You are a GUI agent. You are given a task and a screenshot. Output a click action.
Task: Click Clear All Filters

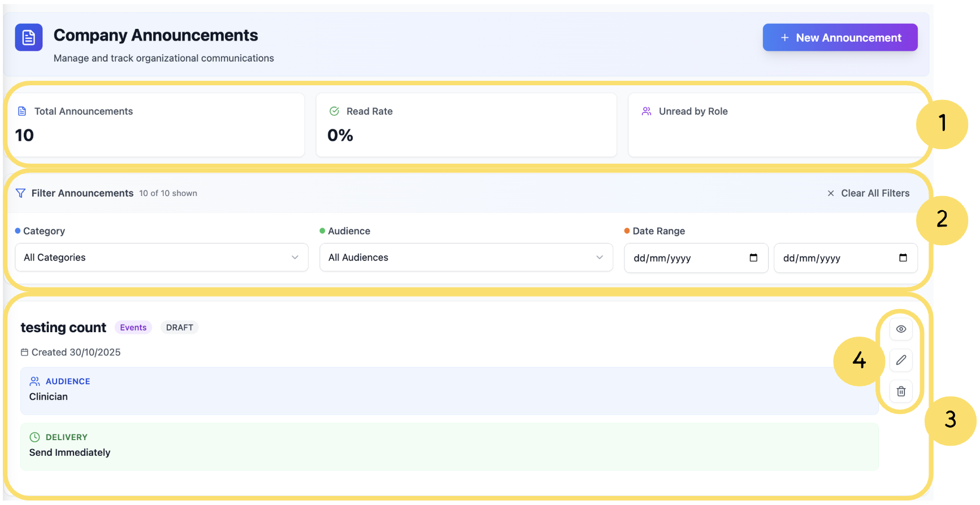(869, 193)
